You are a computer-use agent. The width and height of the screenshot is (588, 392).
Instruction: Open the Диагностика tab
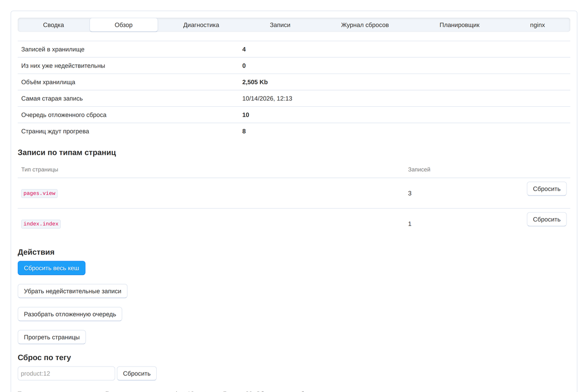pyautogui.click(x=201, y=25)
